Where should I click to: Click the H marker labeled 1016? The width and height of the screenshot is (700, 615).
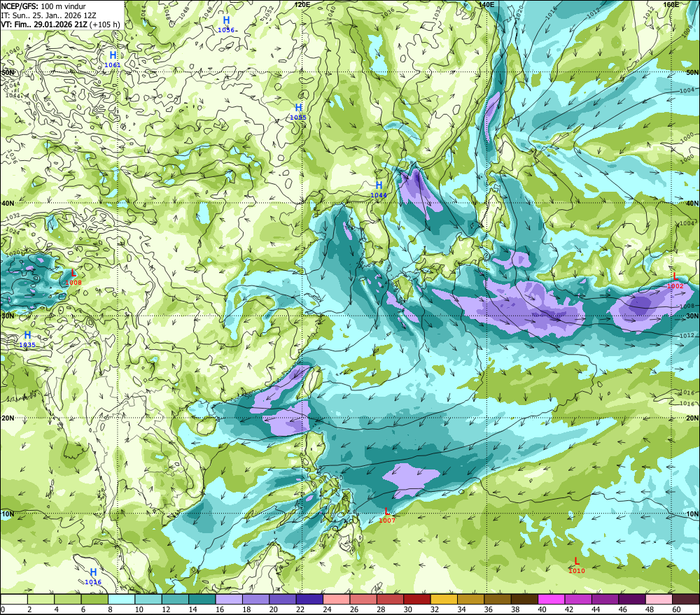click(x=93, y=572)
